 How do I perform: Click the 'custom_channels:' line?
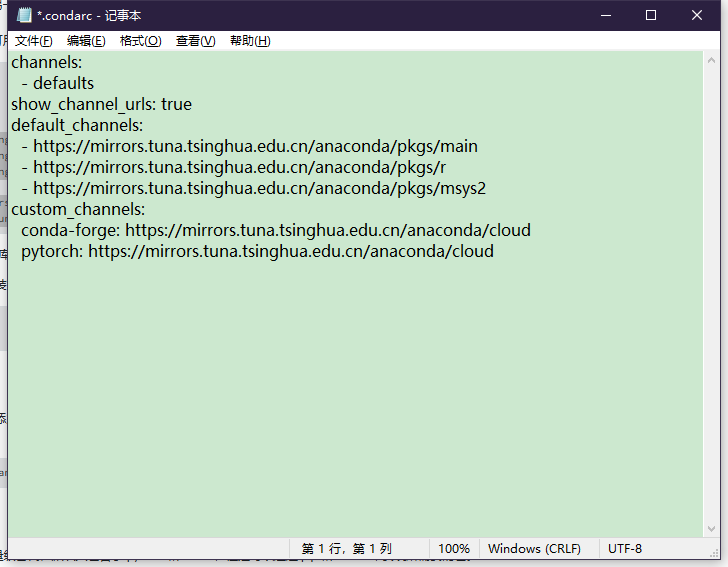point(78,209)
